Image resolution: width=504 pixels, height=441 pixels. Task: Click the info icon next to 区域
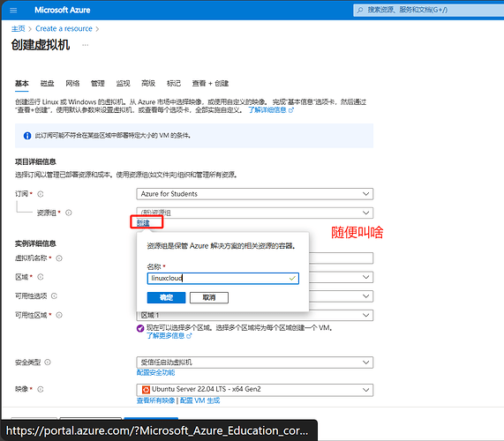point(41,277)
